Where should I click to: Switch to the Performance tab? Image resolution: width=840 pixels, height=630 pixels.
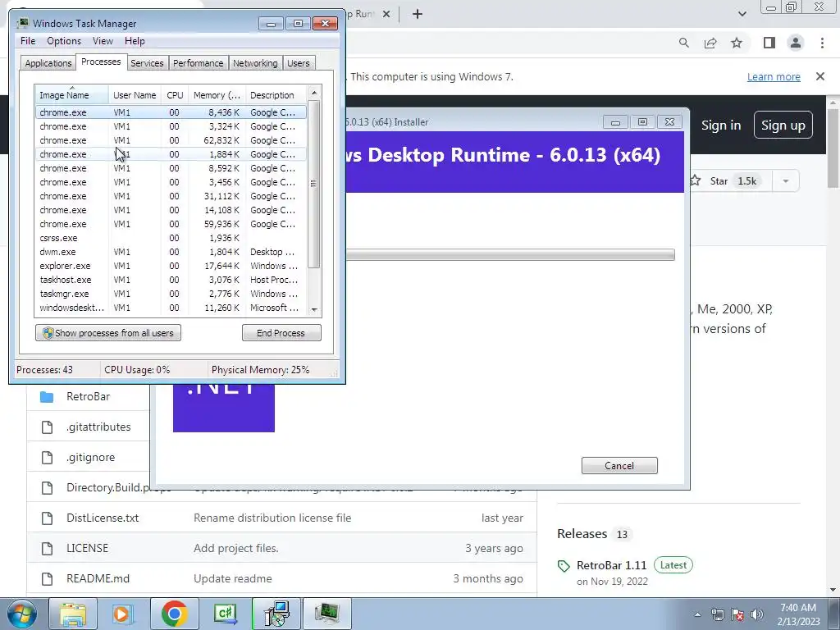coord(199,63)
